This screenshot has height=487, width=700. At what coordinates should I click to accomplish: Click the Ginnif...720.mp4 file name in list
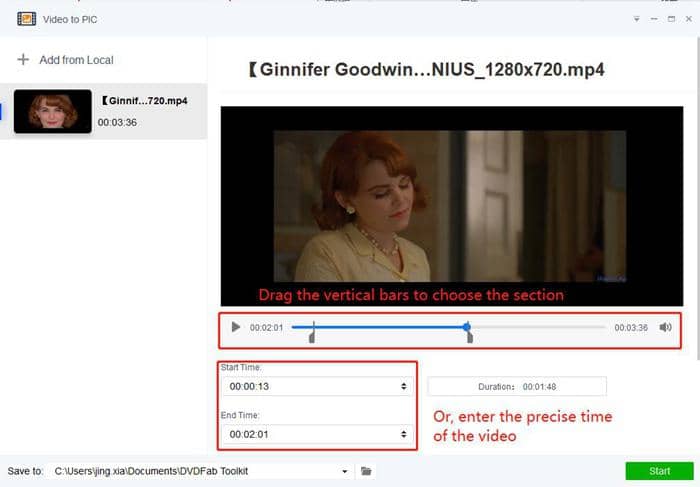coord(145,101)
